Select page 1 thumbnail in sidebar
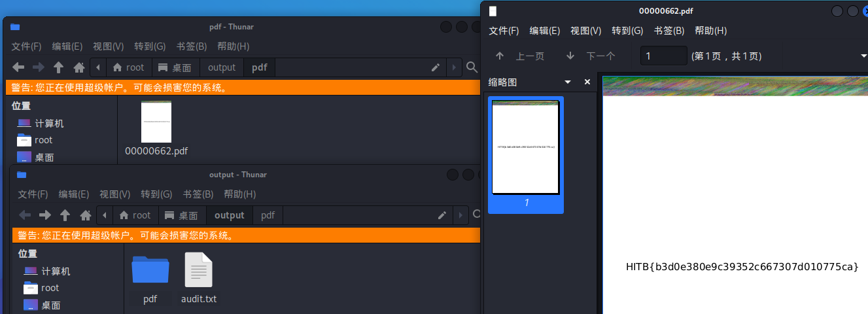868x314 pixels. [x=526, y=155]
